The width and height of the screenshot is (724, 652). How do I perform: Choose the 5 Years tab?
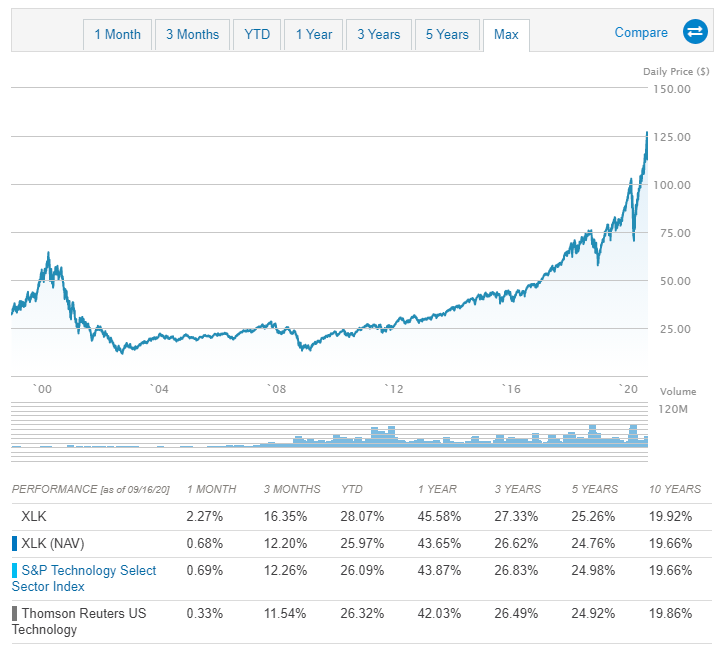coord(447,35)
